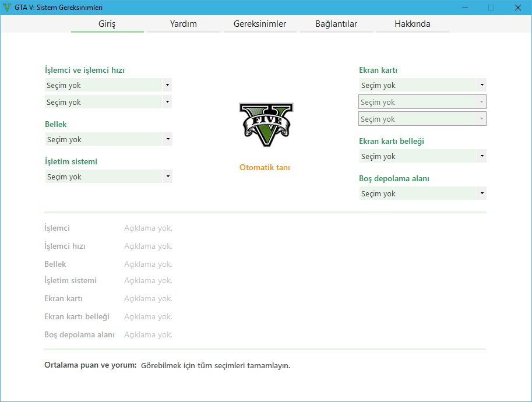Open the Yardım tab
Screen dimensions: 532x402
click(184, 24)
